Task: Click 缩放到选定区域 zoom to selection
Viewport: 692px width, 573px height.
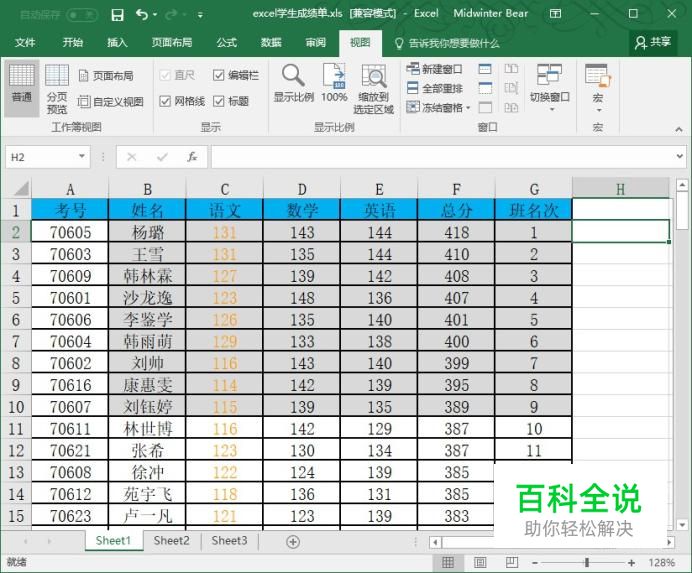Action: [x=373, y=89]
